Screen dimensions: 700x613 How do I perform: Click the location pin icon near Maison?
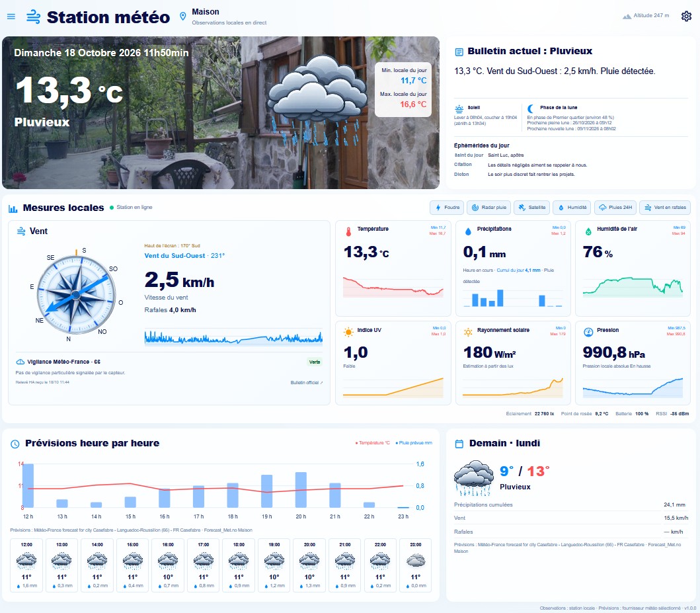[x=182, y=17]
